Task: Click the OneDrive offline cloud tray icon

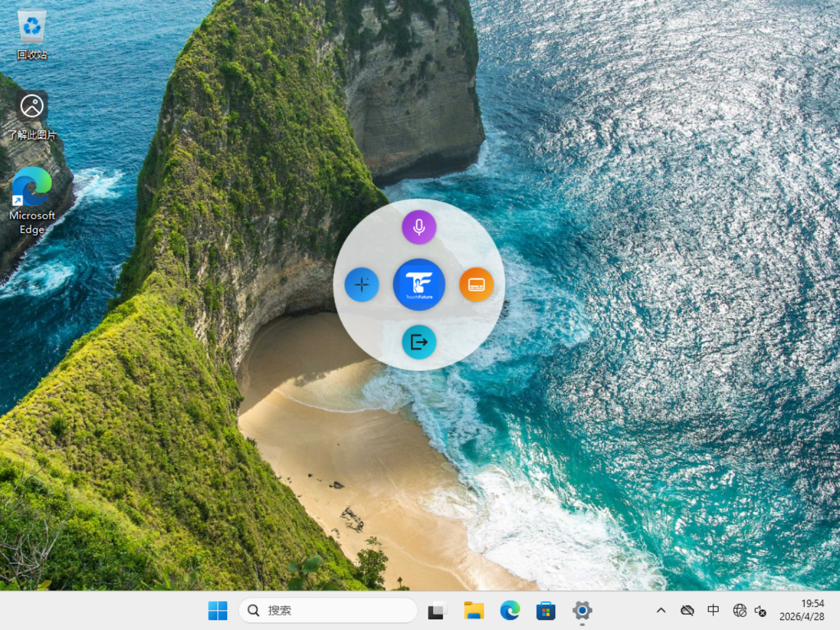Action: [687, 610]
